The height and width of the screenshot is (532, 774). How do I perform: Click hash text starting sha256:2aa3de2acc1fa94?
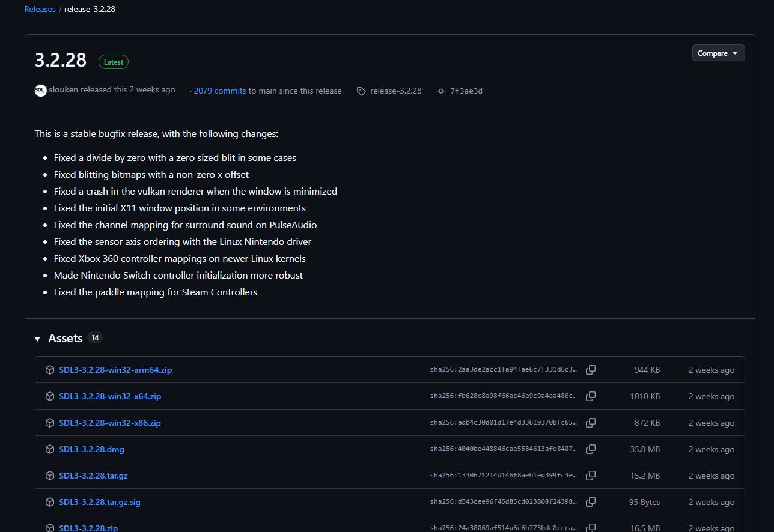(504, 370)
